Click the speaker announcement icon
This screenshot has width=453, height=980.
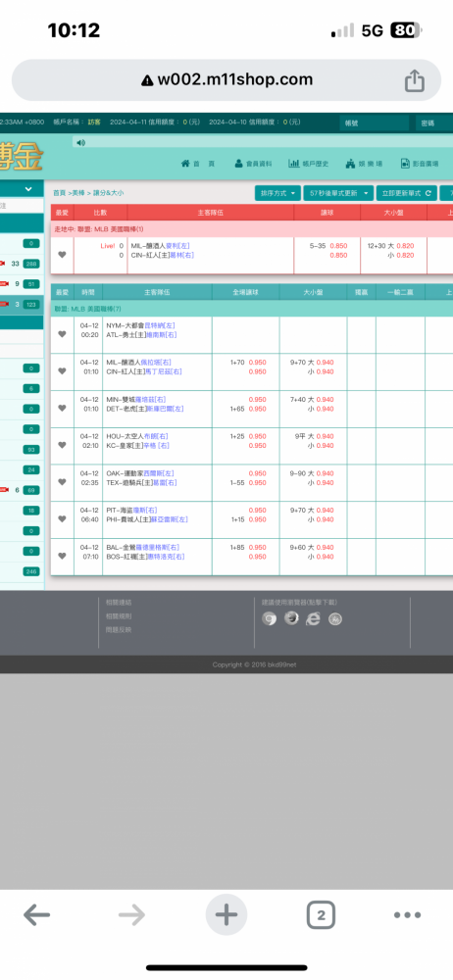point(80,142)
